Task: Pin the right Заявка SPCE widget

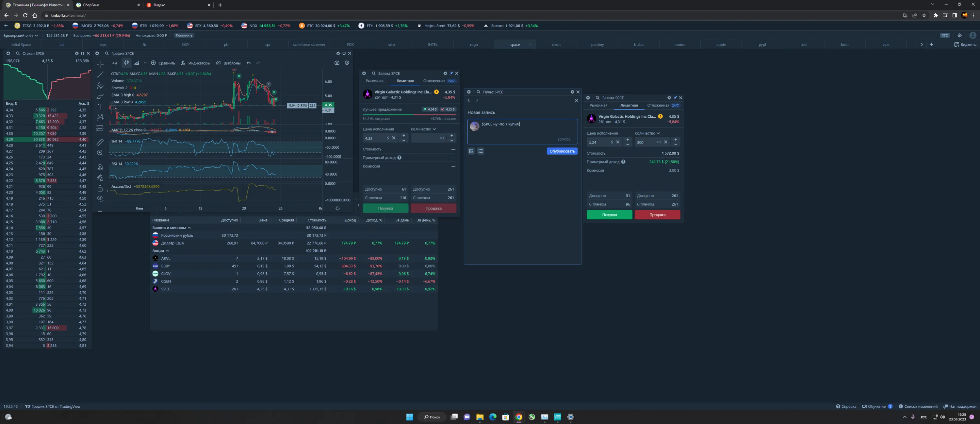Action: click(675, 98)
